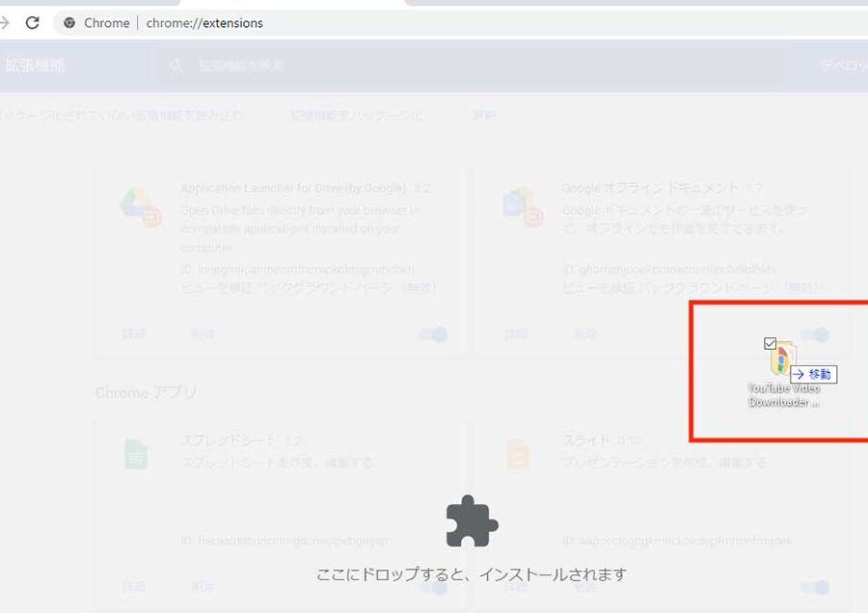Toggle the スライド app enable switch
Viewport: 868px width, 613px height.
click(x=816, y=587)
